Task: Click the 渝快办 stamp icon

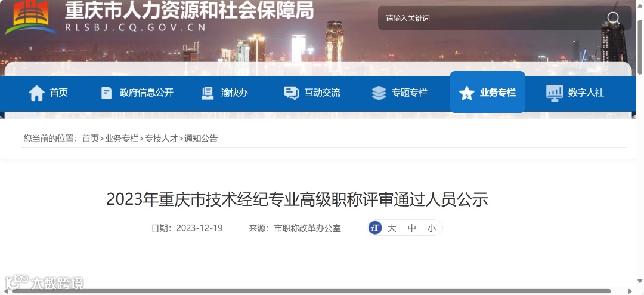Action: pos(208,93)
